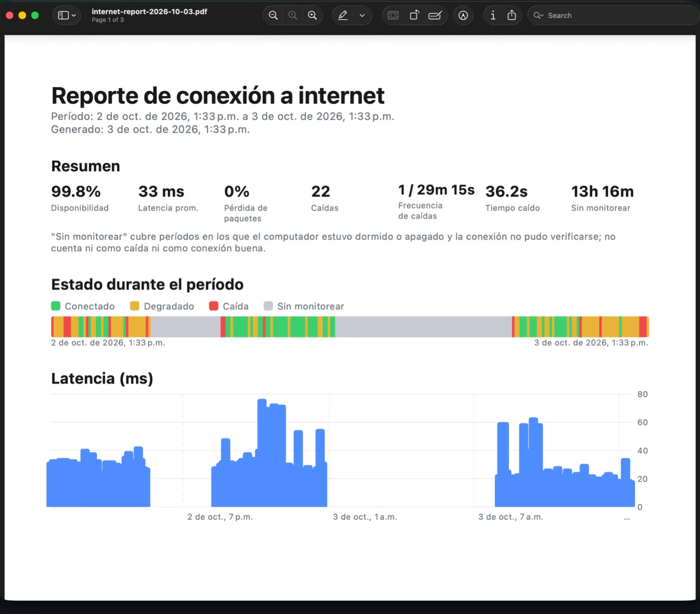The width and height of the screenshot is (700, 614).
Task: Rotate the page with the rotate icon
Action: click(x=414, y=16)
